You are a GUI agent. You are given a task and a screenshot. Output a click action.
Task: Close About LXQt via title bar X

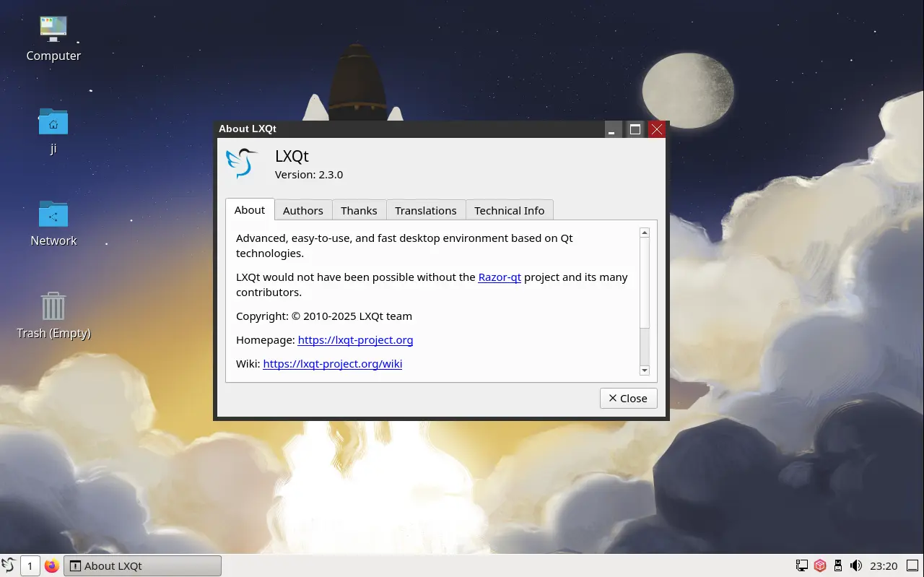tap(656, 129)
